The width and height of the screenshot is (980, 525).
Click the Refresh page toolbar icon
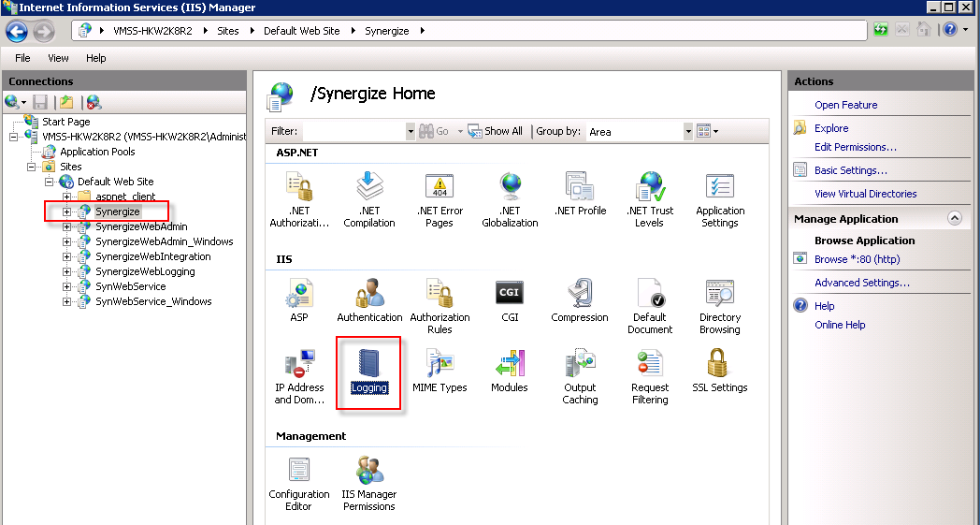(881, 29)
